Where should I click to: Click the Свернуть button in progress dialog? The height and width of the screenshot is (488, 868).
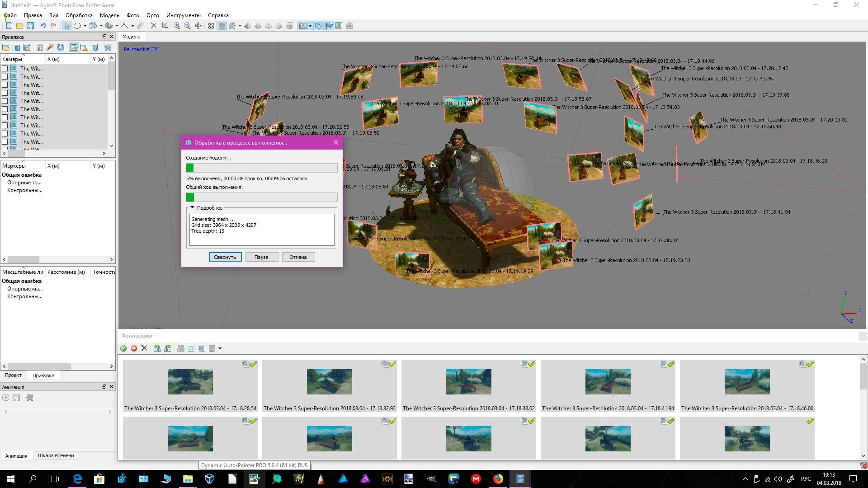click(225, 257)
